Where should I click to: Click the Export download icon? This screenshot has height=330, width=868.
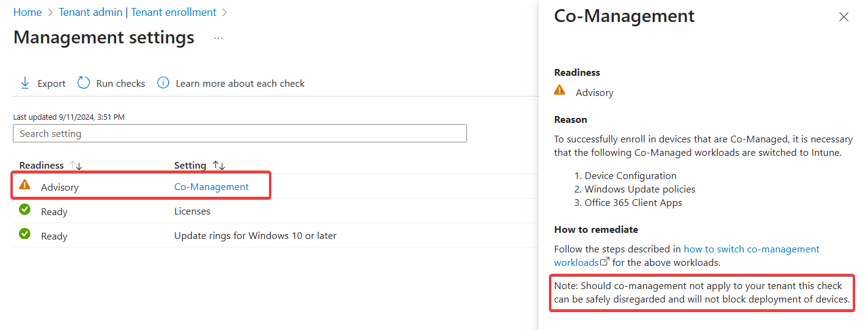(x=25, y=83)
